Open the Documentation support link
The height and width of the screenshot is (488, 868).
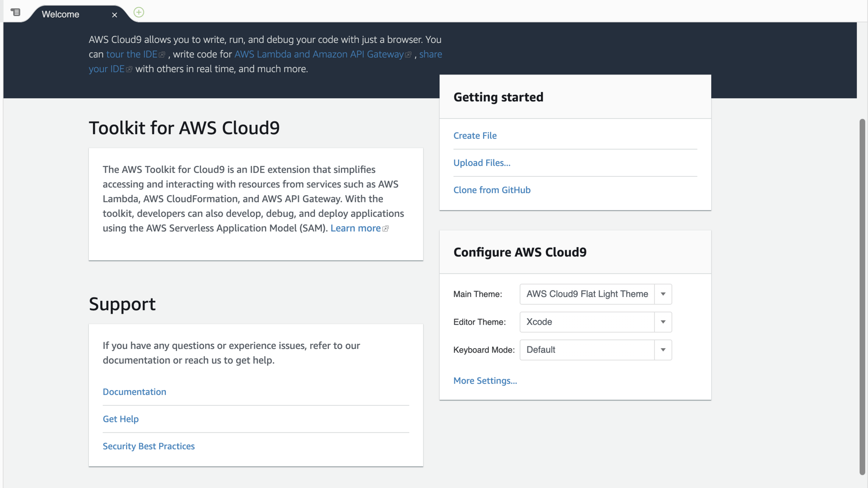[x=134, y=392]
